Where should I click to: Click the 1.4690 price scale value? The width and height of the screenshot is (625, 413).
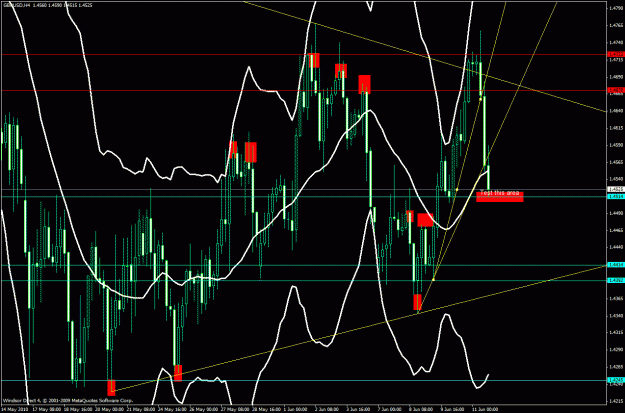pyautogui.click(x=614, y=77)
